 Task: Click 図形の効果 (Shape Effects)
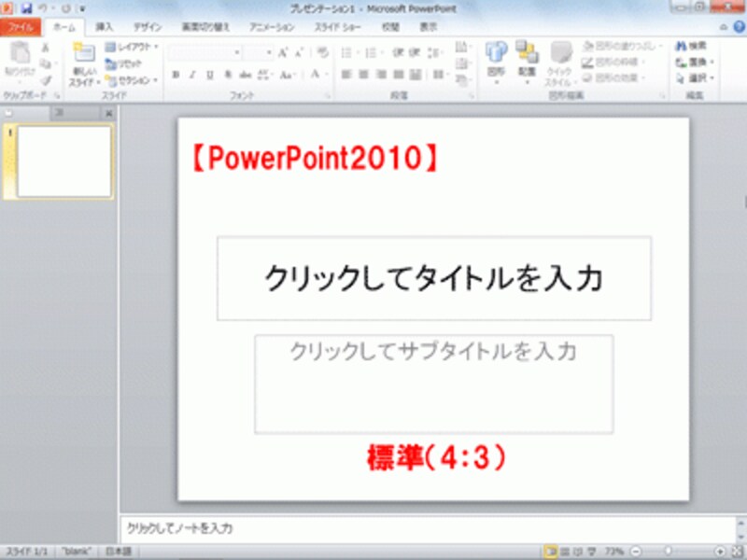(613, 77)
